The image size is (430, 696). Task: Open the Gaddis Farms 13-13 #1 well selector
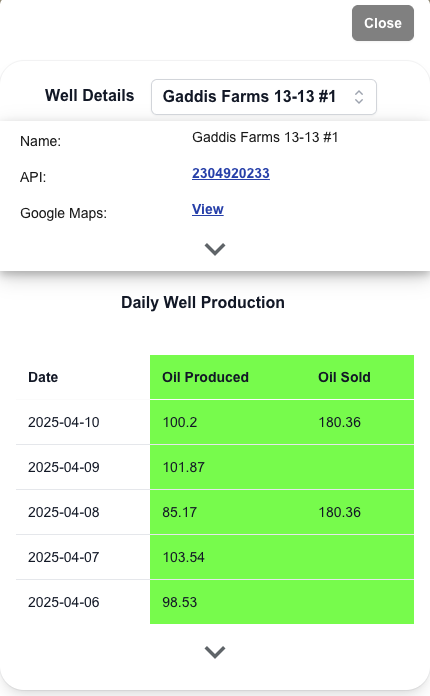point(264,97)
